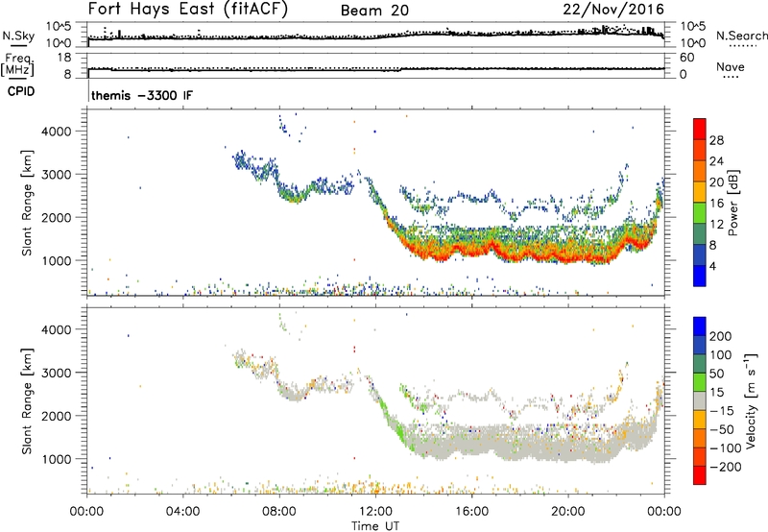
Task: Click the "Power [dB]" colorbar title
Action: tap(732, 203)
